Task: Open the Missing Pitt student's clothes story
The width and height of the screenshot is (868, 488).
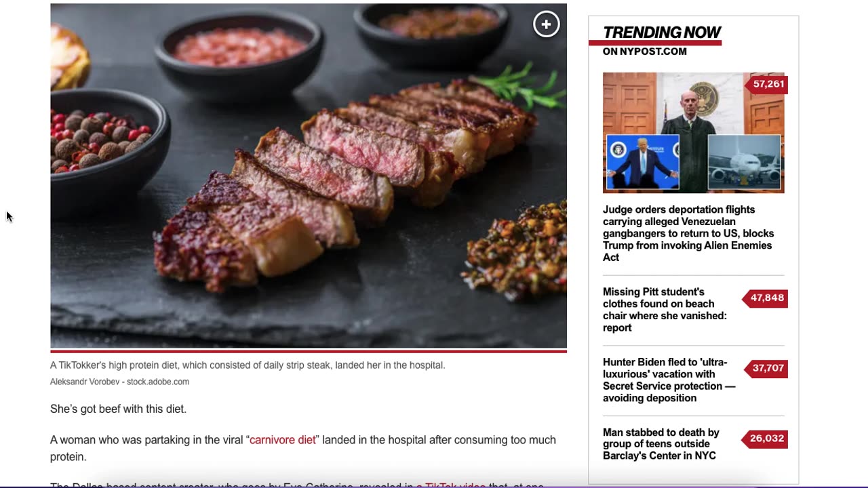Action: click(665, 310)
